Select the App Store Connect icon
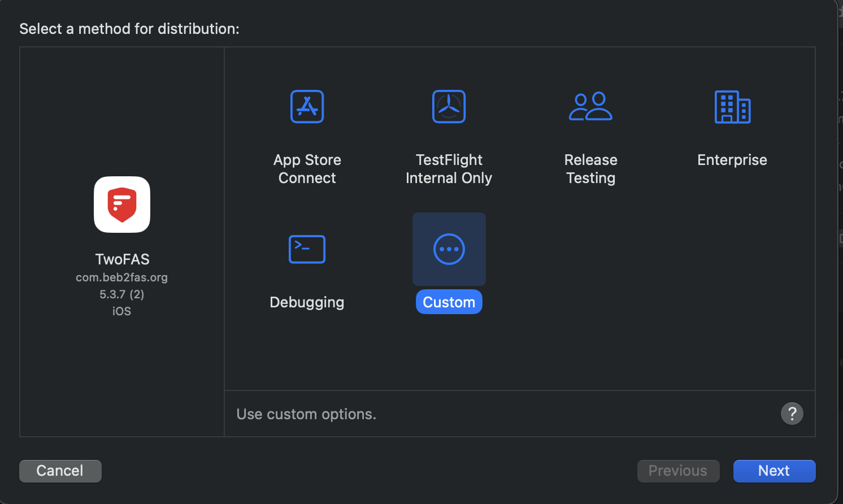The height and width of the screenshot is (504, 843). click(307, 106)
